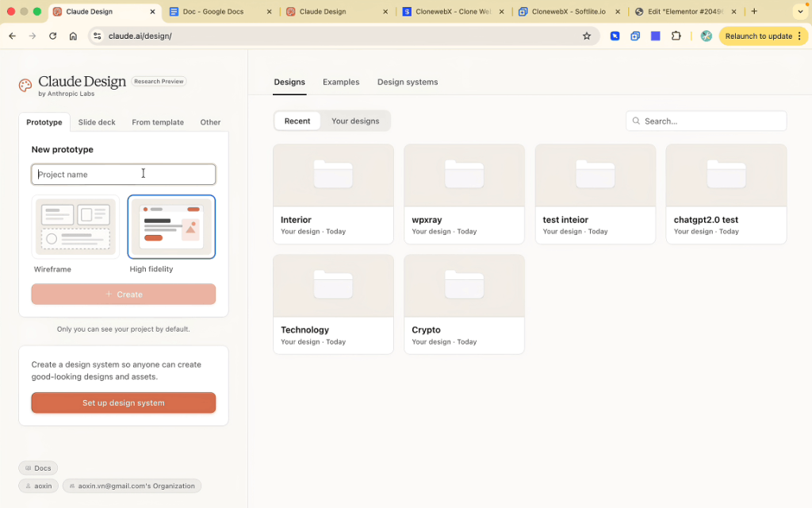812x508 pixels.
Task: Click the browser back arrow
Action: 13,36
